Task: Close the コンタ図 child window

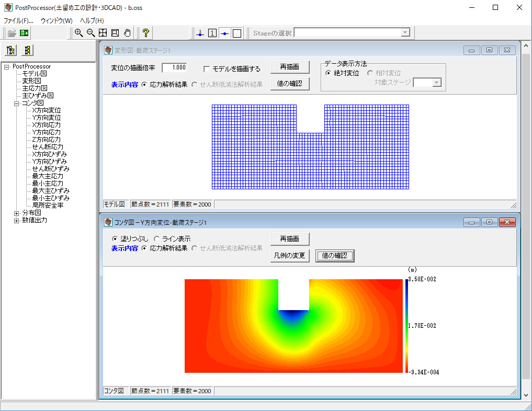Action: pyautogui.click(x=507, y=222)
